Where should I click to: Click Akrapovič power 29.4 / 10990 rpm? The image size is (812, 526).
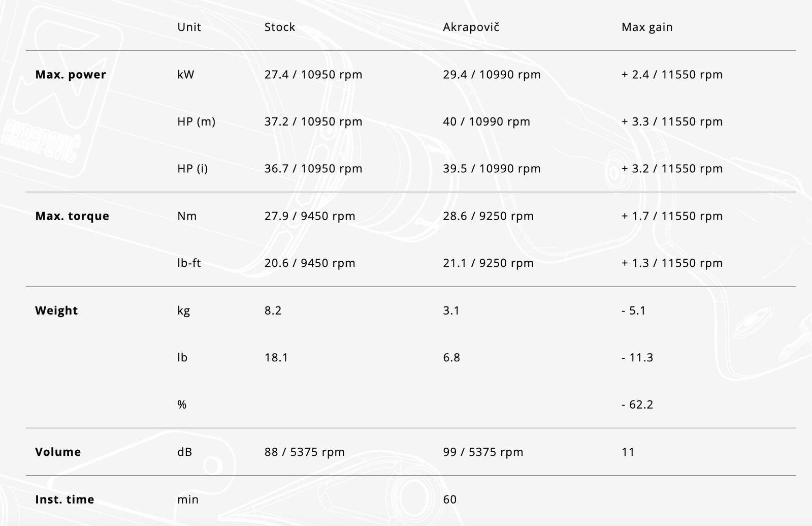tap(492, 75)
